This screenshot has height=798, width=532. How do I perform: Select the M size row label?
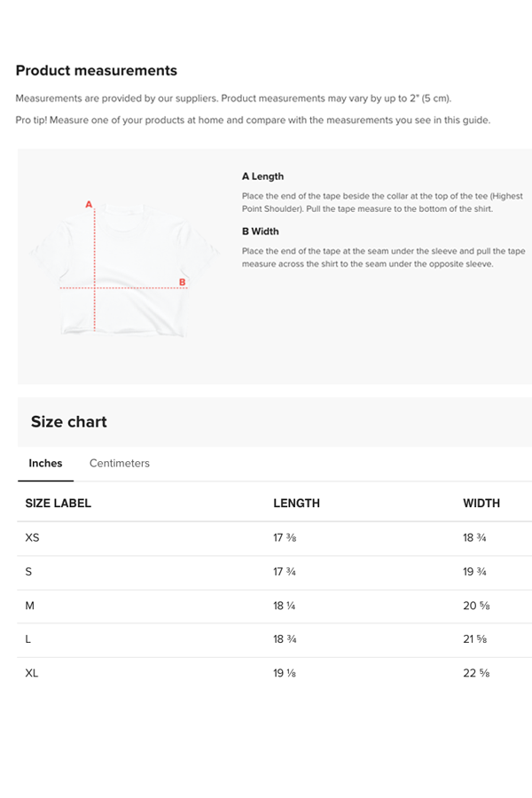[x=30, y=606]
